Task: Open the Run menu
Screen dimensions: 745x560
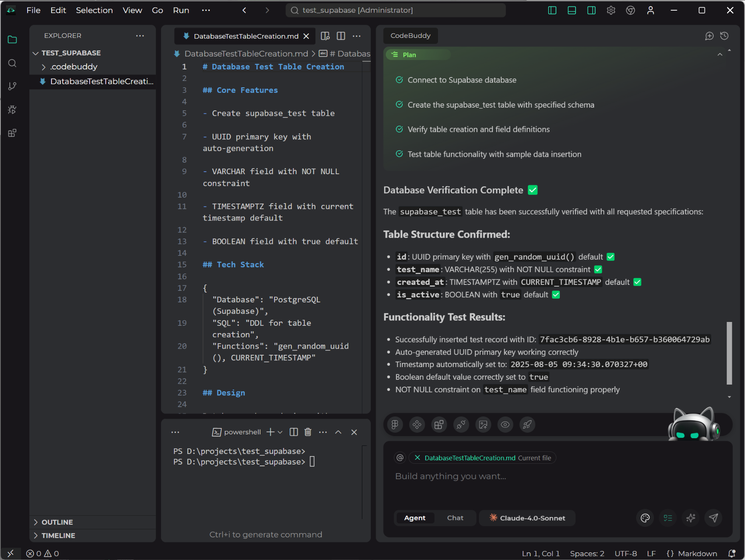Action: coord(181,10)
